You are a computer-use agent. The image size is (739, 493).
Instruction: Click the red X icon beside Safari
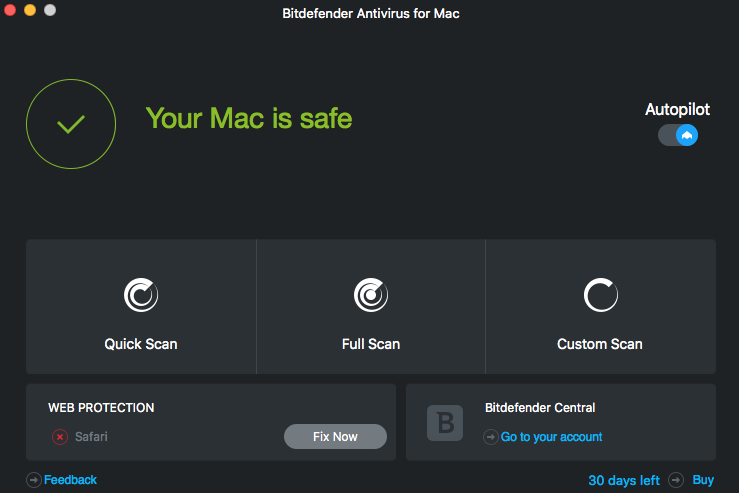[x=60, y=437]
